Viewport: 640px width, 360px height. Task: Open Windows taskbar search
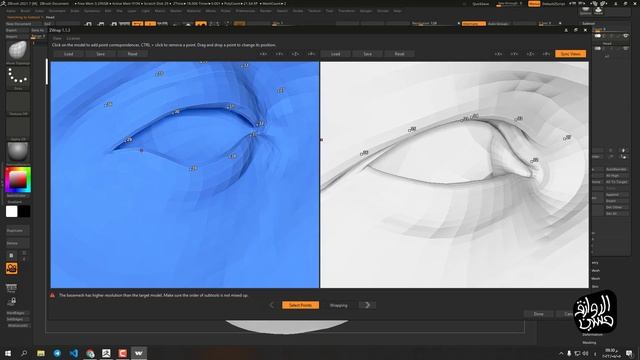(x=24, y=353)
